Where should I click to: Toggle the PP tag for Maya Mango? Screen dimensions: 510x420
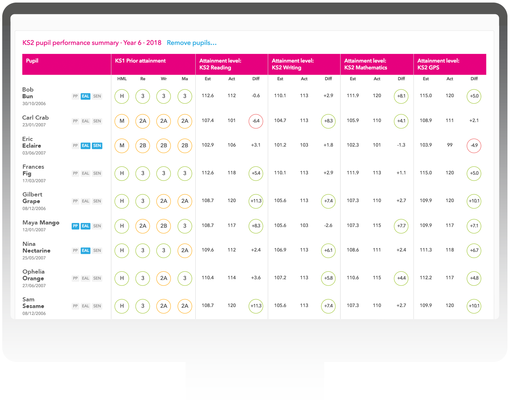[x=75, y=226]
